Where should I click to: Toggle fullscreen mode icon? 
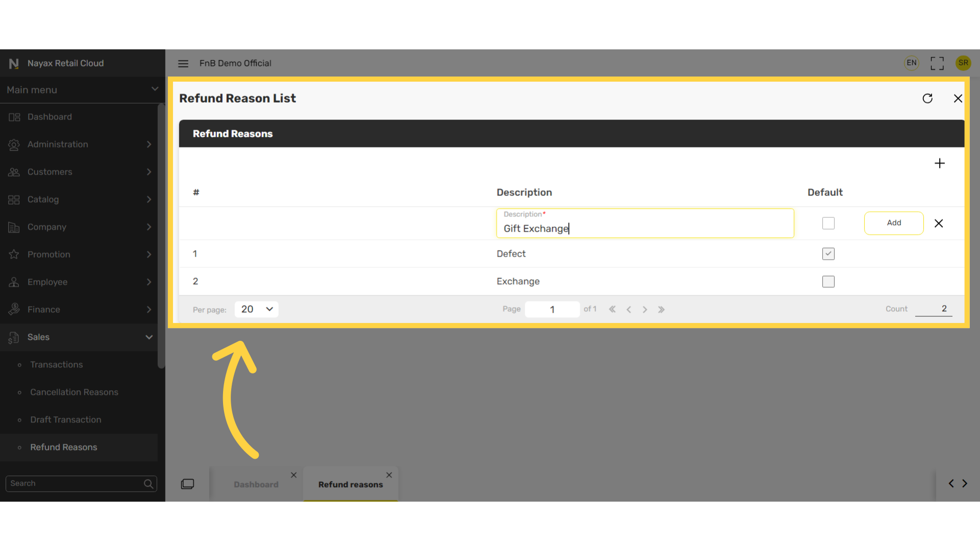(937, 63)
